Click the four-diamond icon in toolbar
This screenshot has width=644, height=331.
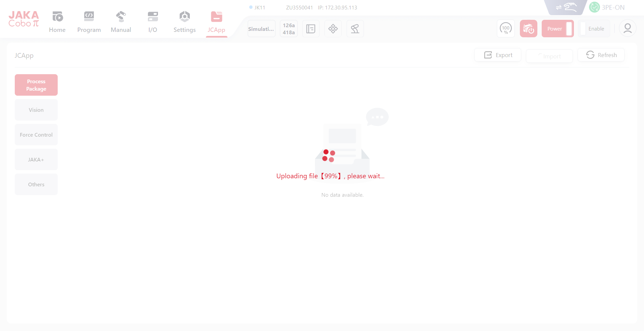coord(333,29)
